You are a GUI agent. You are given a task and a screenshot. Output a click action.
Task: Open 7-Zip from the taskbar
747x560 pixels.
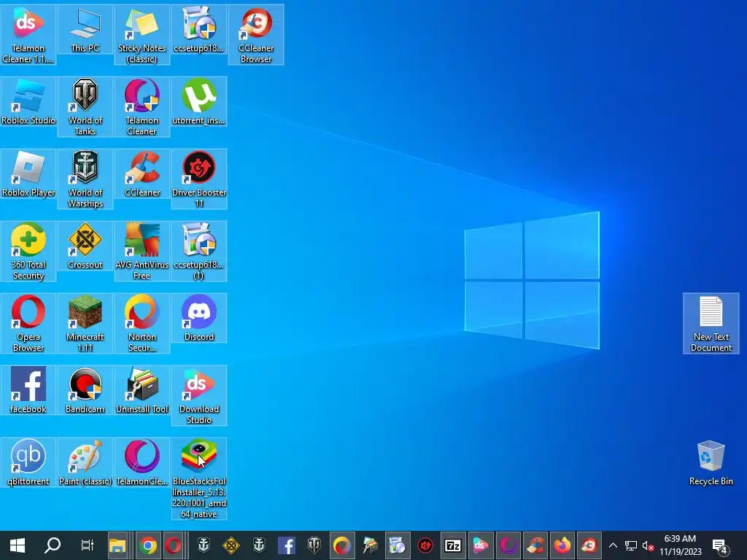click(x=452, y=545)
